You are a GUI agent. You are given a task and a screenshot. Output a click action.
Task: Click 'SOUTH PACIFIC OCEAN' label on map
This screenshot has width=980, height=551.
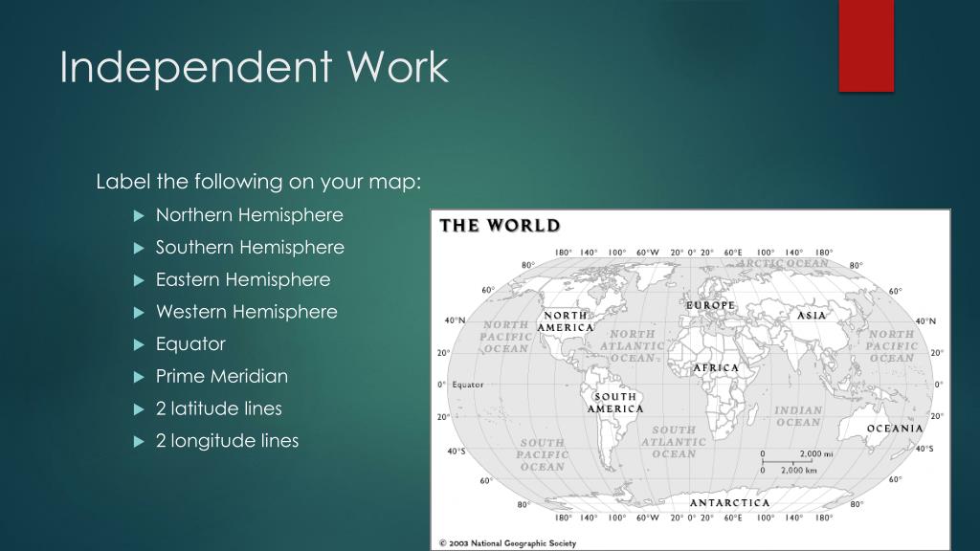pyautogui.click(x=543, y=454)
